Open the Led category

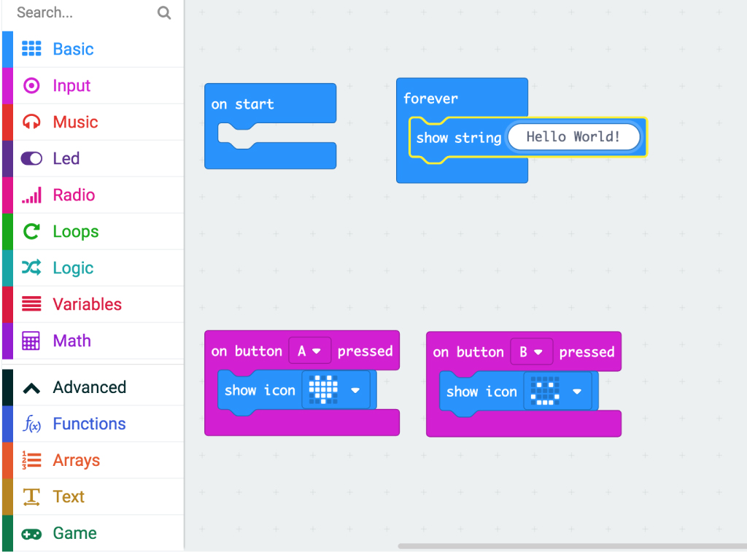(93, 158)
